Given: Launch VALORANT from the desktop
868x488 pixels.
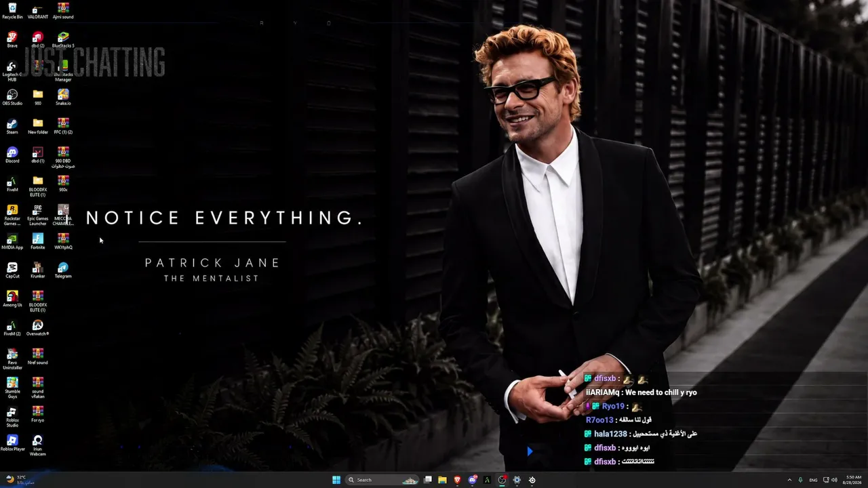Looking at the screenshot, I should 38,11.
